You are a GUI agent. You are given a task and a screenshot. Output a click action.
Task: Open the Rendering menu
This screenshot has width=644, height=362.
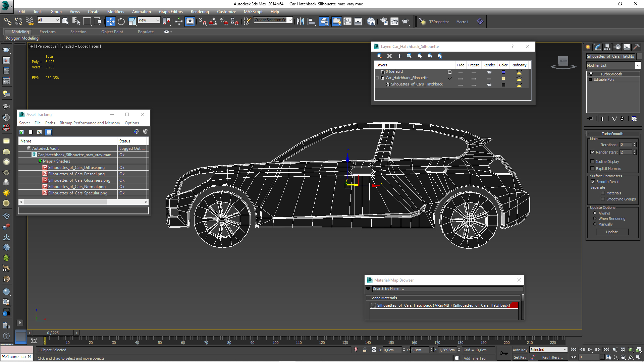pos(200,12)
